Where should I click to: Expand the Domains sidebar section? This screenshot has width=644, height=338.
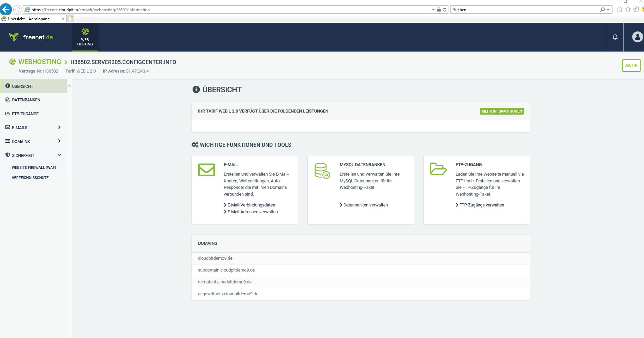pyautogui.click(x=59, y=141)
